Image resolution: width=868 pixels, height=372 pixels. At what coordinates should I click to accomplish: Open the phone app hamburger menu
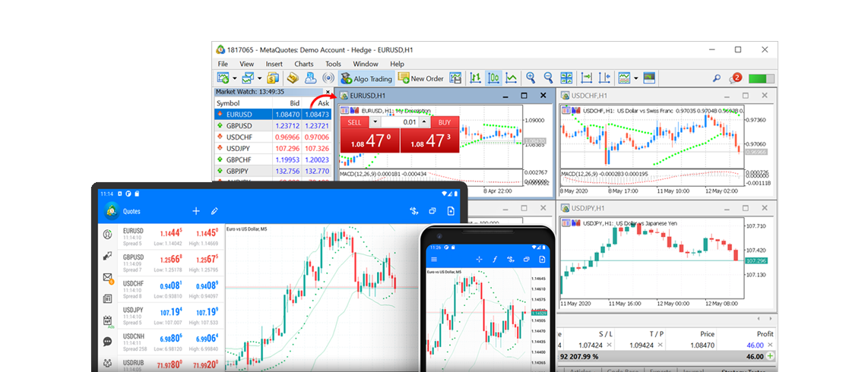[433, 259]
